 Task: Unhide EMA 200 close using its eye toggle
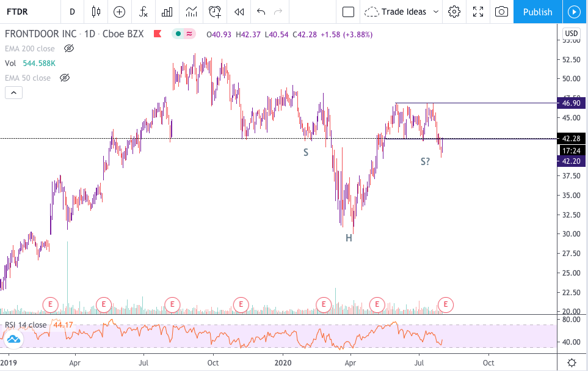click(x=68, y=48)
